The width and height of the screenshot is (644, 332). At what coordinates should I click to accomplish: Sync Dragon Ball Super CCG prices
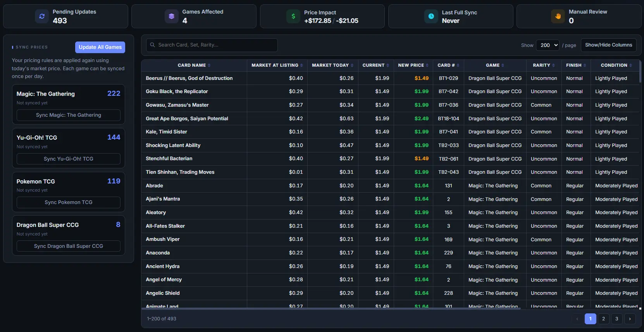pyautogui.click(x=69, y=246)
